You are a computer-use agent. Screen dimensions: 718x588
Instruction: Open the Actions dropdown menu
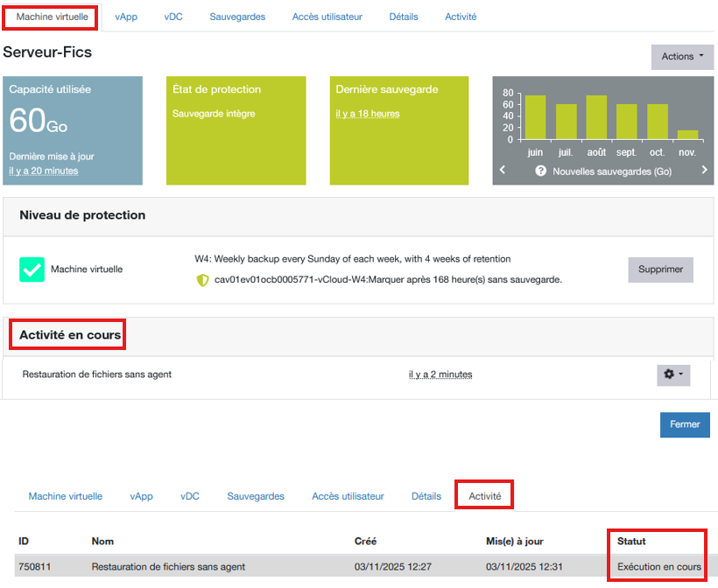tap(682, 57)
